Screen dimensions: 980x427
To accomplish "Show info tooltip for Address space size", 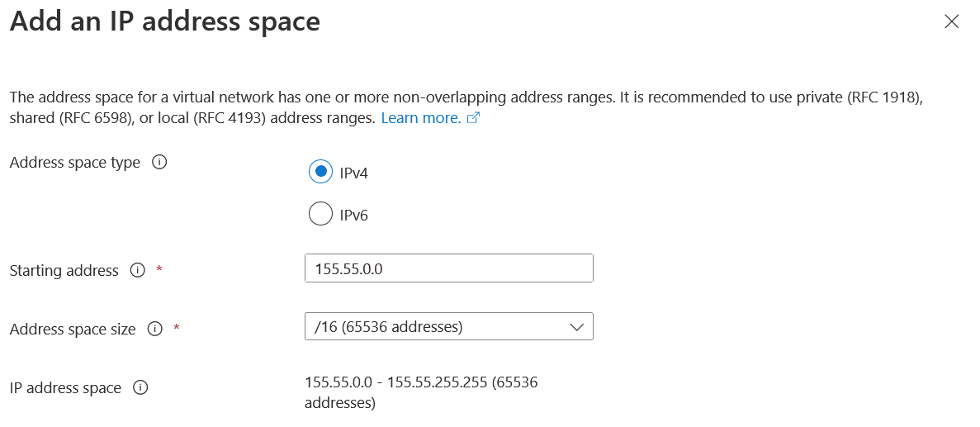I will pyautogui.click(x=154, y=329).
